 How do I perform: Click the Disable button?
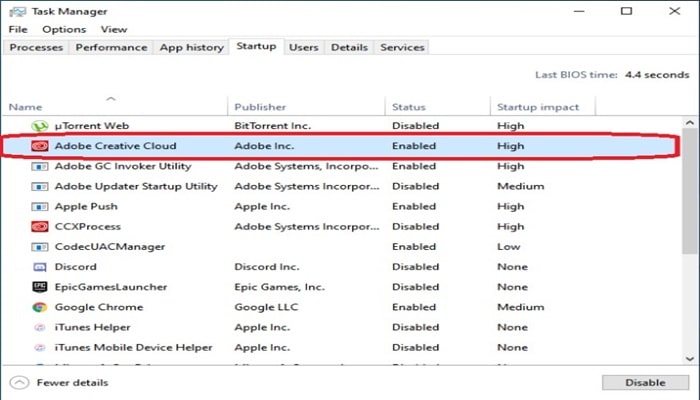pos(645,383)
